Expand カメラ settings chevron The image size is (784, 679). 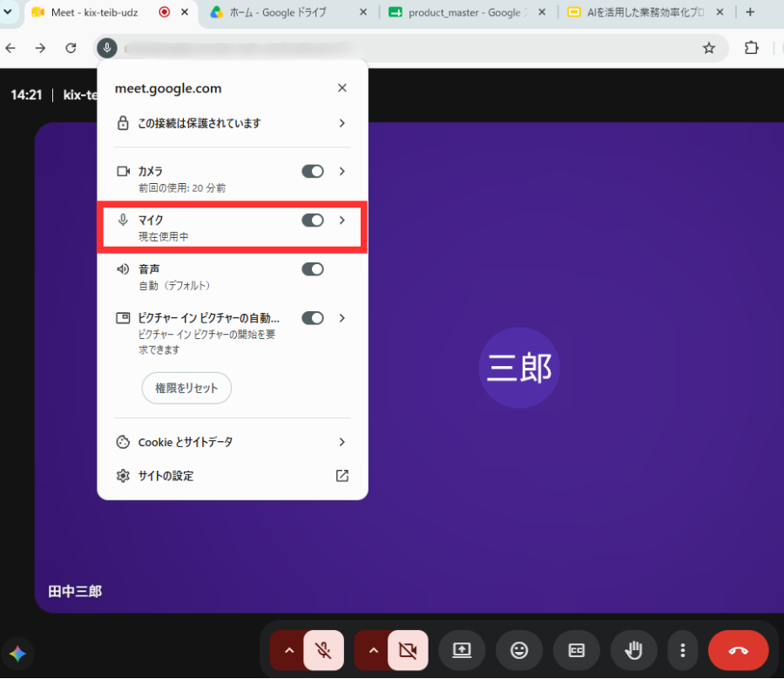pyautogui.click(x=342, y=172)
